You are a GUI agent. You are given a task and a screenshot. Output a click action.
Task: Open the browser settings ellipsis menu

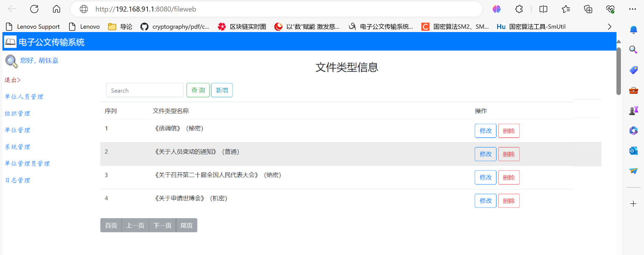pyautogui.click(x=632, y=9)
